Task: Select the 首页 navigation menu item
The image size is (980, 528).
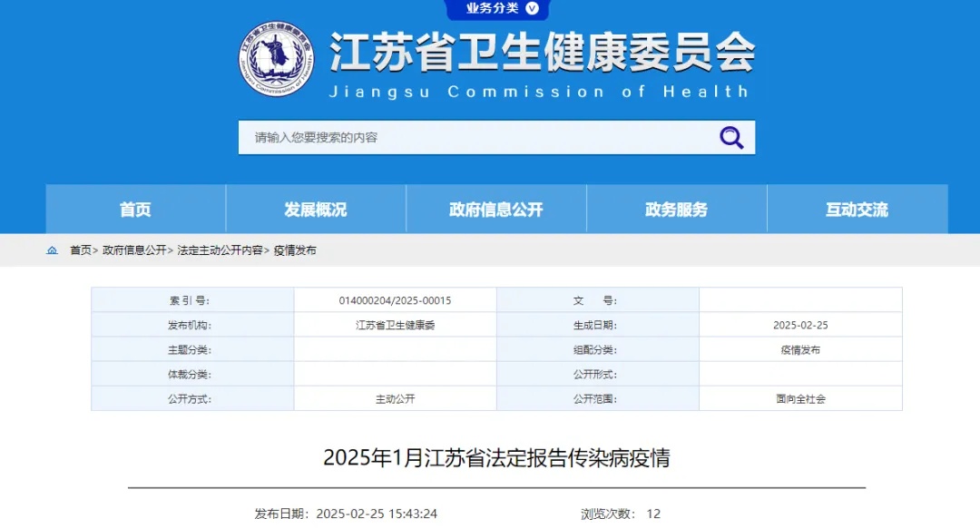Action: tap(135, 210)
